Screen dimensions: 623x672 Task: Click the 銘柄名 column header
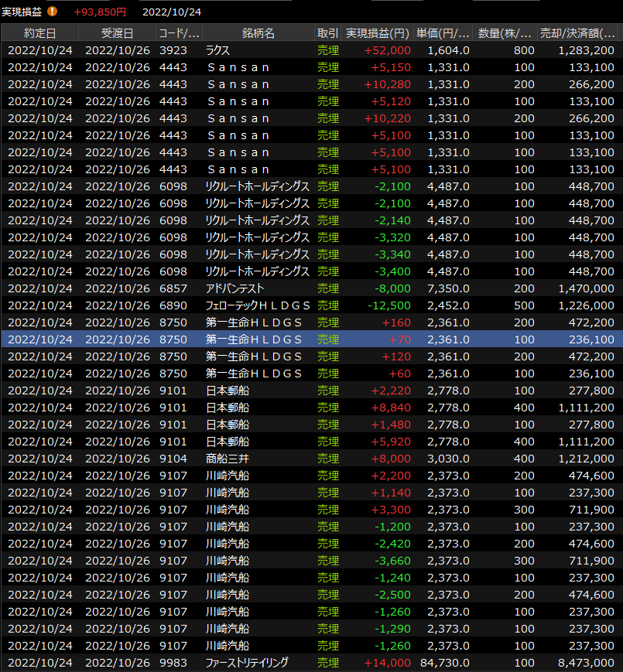(258, 33)
